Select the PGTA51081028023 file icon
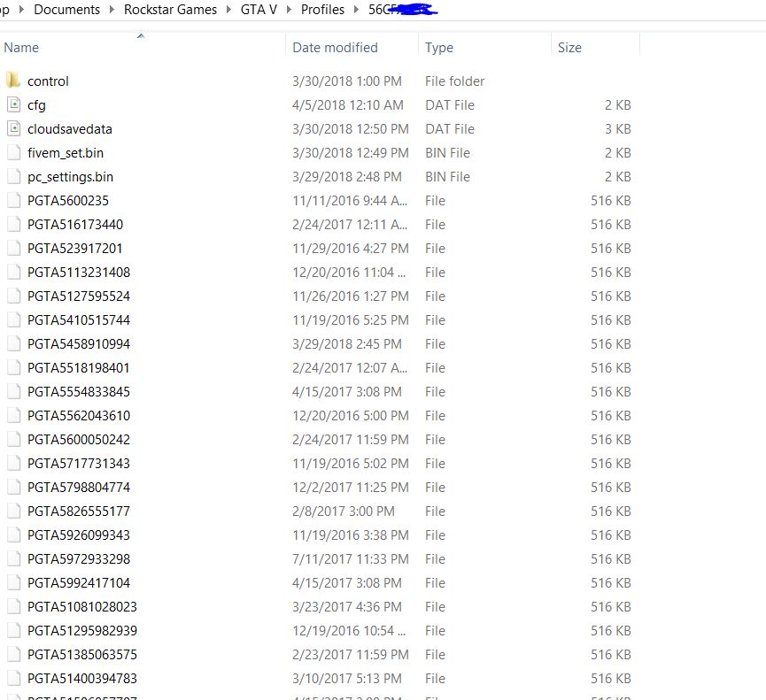Viewport: 766px width, 700px height. 14,607
